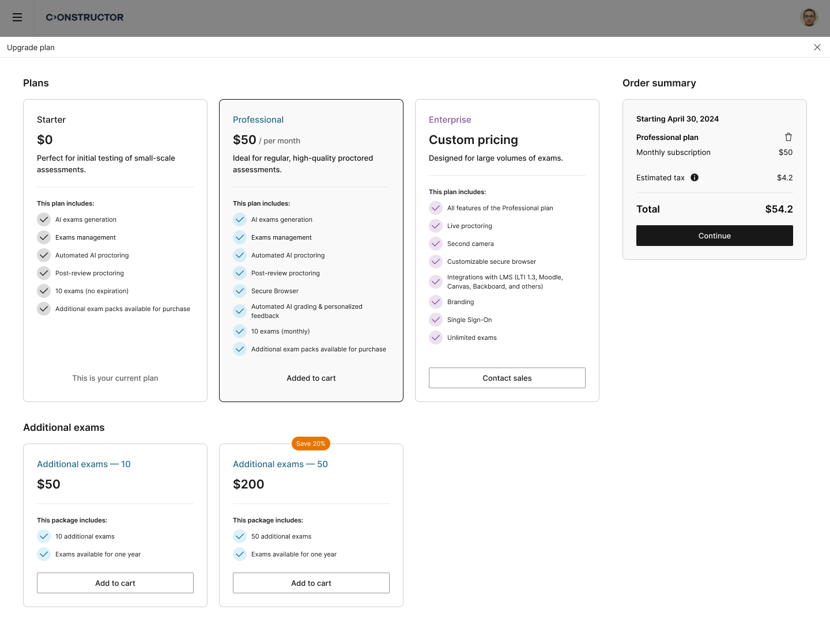Add the 10 additional exams pack to cart

(115, 583)
